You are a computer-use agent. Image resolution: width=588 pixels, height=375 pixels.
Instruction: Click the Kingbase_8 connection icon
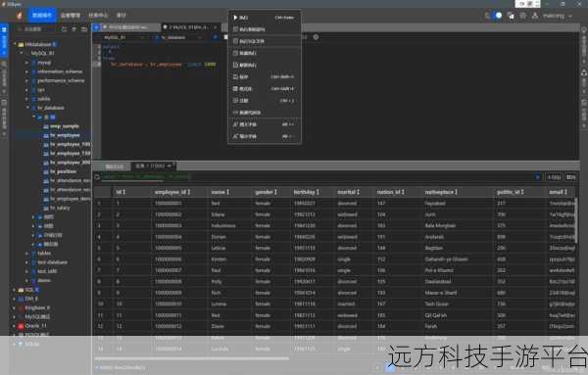(21, 307)
